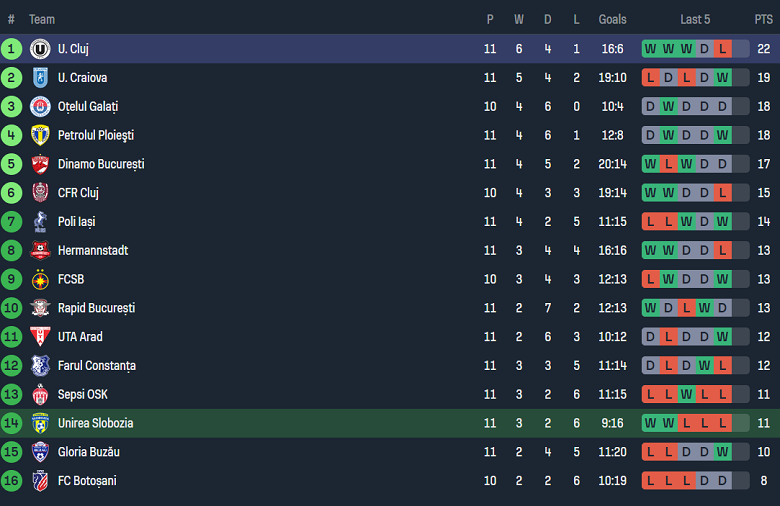
Task: Click position badge number 16
Action: click(x=12, y=481)
